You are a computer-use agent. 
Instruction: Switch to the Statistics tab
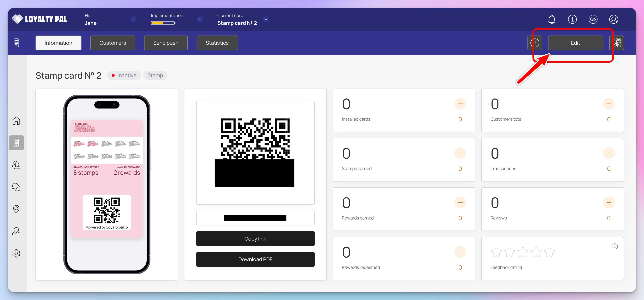tap(217, 43)
